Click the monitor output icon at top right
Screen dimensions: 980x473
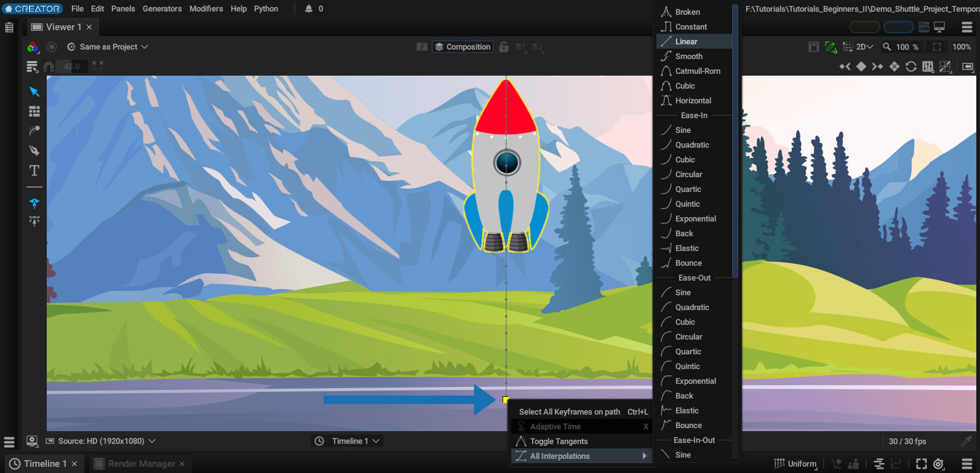[939, 27]
